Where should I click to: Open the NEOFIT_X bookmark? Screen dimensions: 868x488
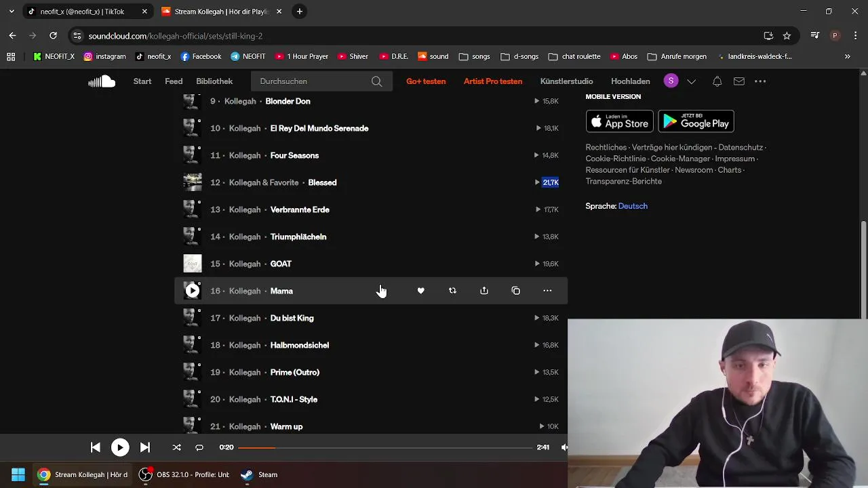click(x=54, y=56)
